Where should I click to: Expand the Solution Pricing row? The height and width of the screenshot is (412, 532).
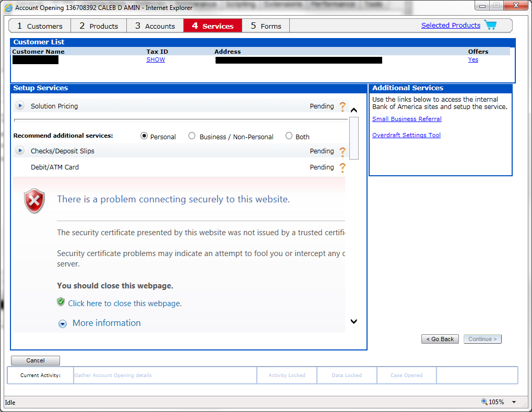(20, 105)
